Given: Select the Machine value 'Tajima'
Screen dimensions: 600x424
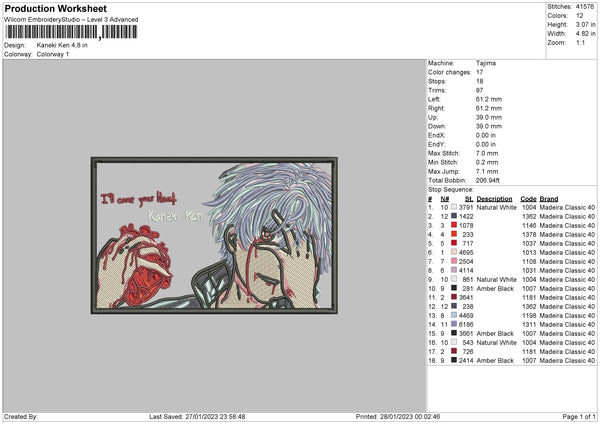Looking at the screenshot, I should click(x=486, y=63).
